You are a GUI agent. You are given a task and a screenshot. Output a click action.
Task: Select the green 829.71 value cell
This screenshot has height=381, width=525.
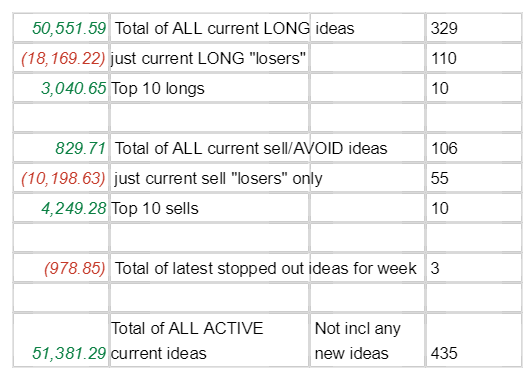pyautogui.click(x=61, y=148)
